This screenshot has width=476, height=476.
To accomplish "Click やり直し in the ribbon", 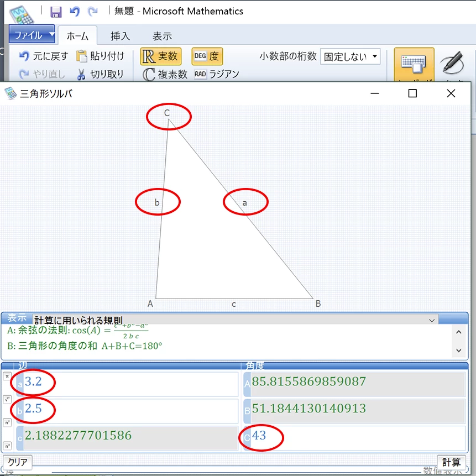I will (x=42, y=74).
